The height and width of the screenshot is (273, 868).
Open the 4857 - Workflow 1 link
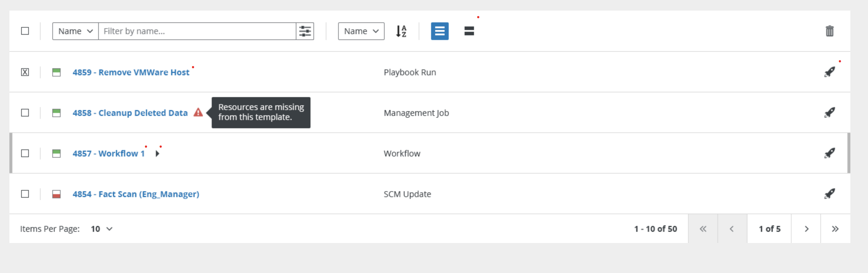pos(108,153)
